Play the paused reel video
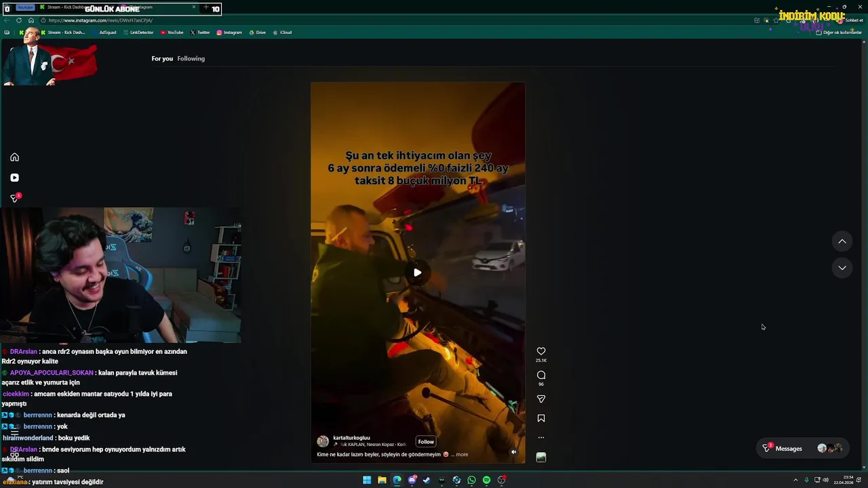Screen dimensions: 868x488 pos(418,272)
